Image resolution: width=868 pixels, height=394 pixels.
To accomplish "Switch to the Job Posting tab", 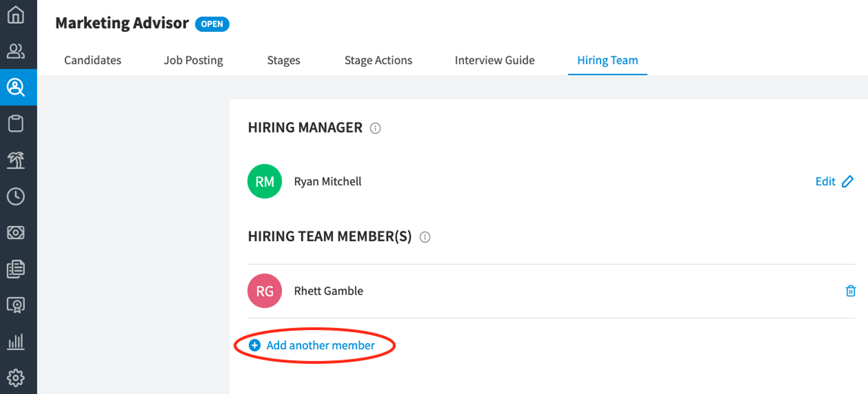I will click(193, 60).
